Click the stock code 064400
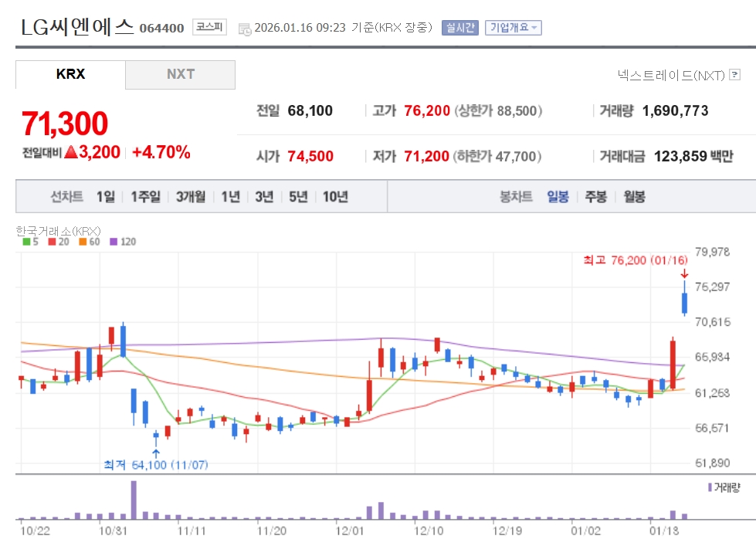The image size is (756, 546). point(161,28)
